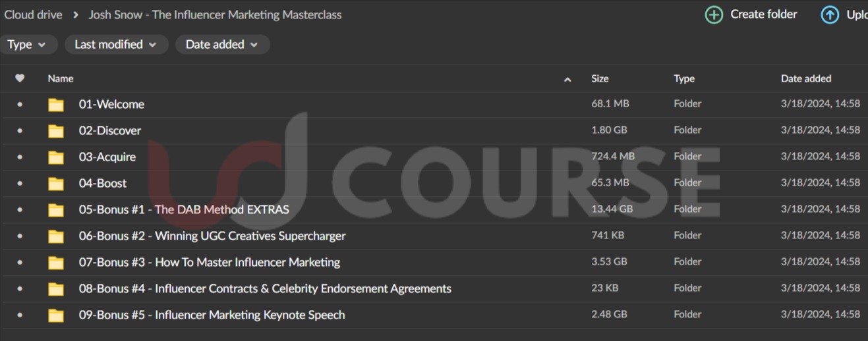
Task: Go to Cloud drive breadcrumb
Action: pos(33,14)
